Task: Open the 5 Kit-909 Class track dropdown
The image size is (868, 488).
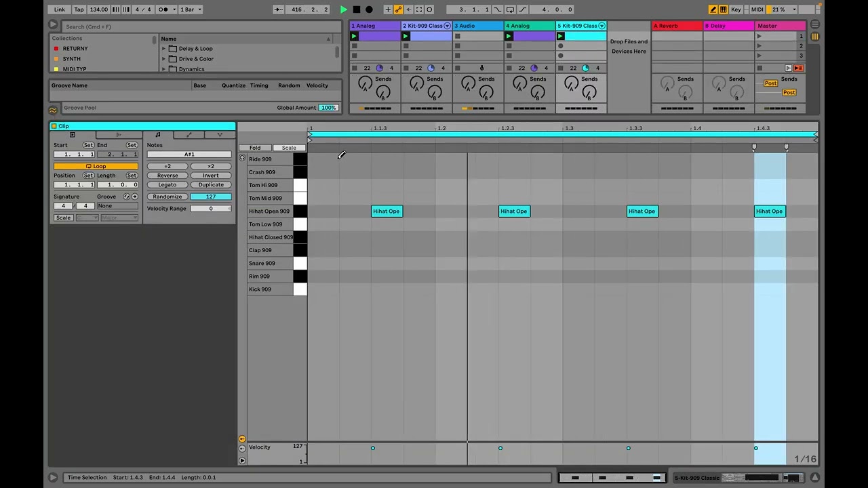Action: (x=601, y=26)
